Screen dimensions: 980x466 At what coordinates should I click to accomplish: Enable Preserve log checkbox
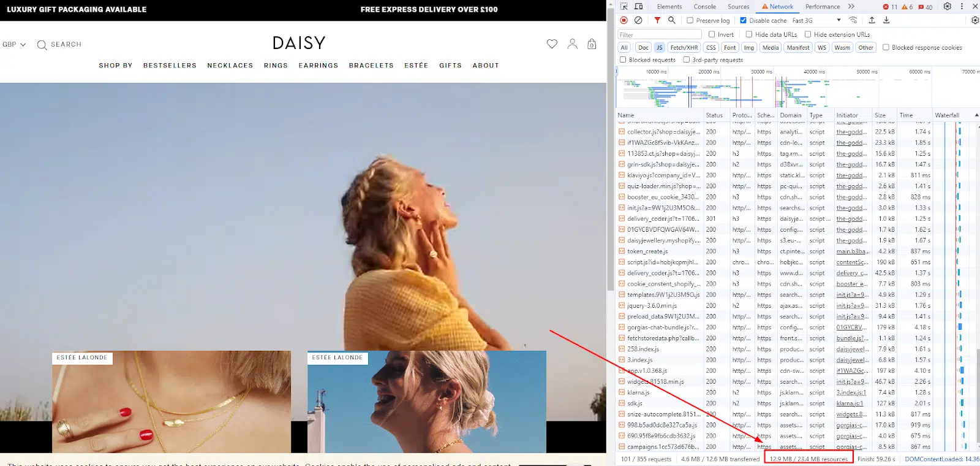[690, 20]
